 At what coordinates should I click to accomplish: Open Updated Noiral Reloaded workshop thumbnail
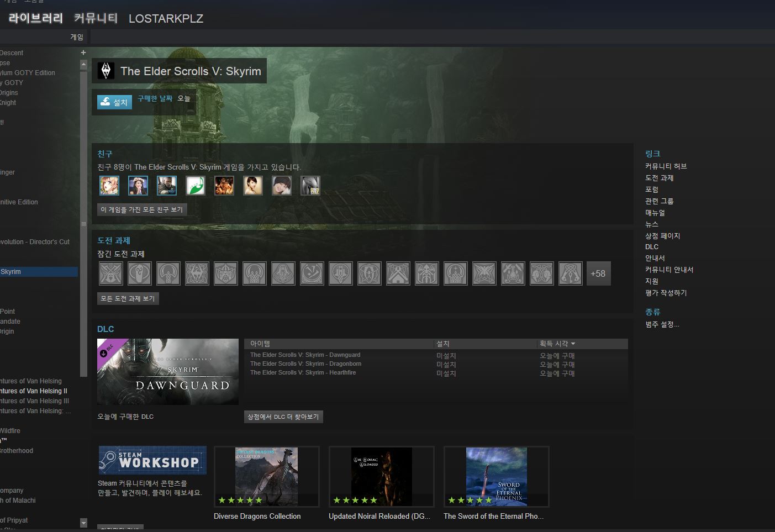[382, 477]
